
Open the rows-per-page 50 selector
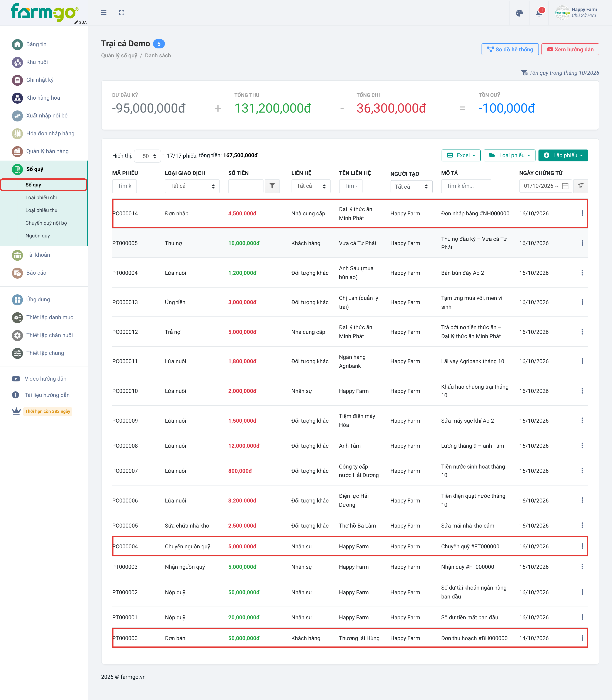tap(147, 156)
